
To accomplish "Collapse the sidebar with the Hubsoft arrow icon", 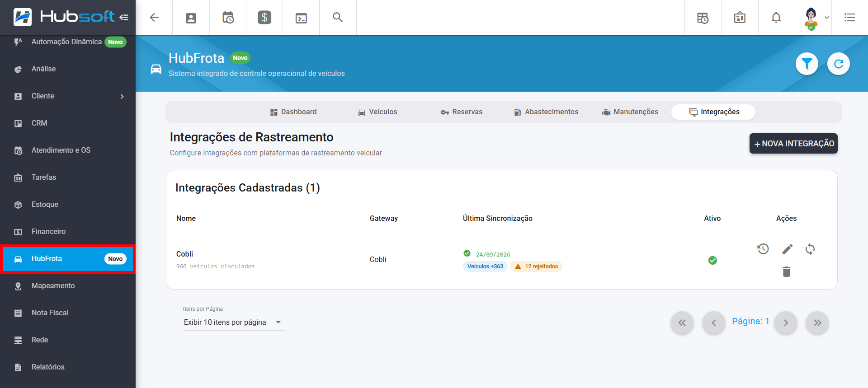I will coord(124,17).
